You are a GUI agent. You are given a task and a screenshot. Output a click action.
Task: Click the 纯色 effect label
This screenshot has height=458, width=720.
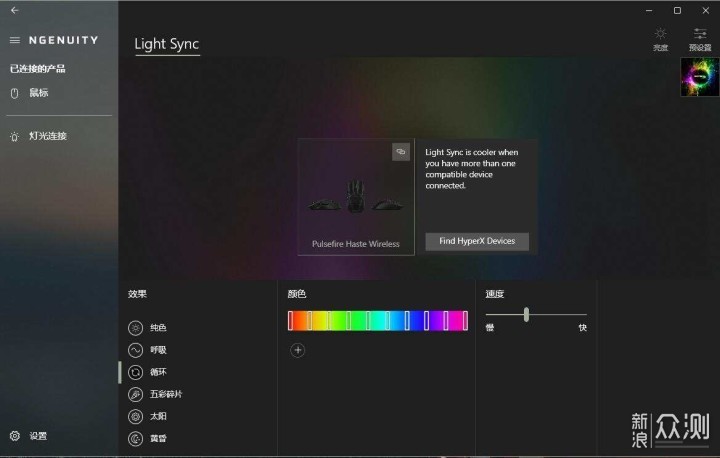pos(158,328)
